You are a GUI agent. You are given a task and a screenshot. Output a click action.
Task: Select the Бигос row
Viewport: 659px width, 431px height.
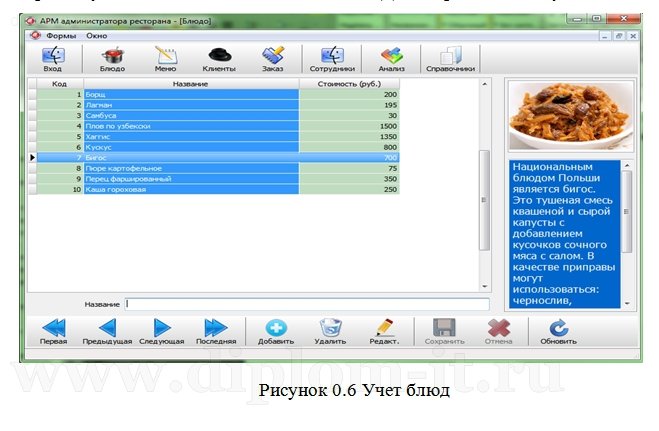[x=218, y=158]
